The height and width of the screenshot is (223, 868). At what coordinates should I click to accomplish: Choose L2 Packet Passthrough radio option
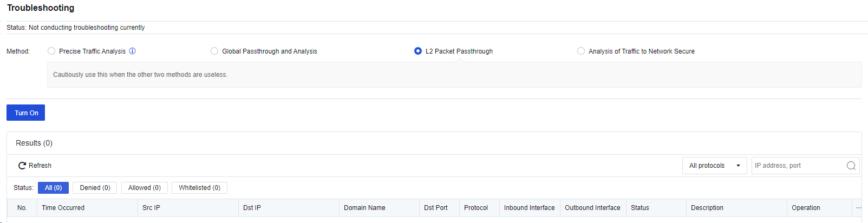pyautogui.click(x=418, y=51)
